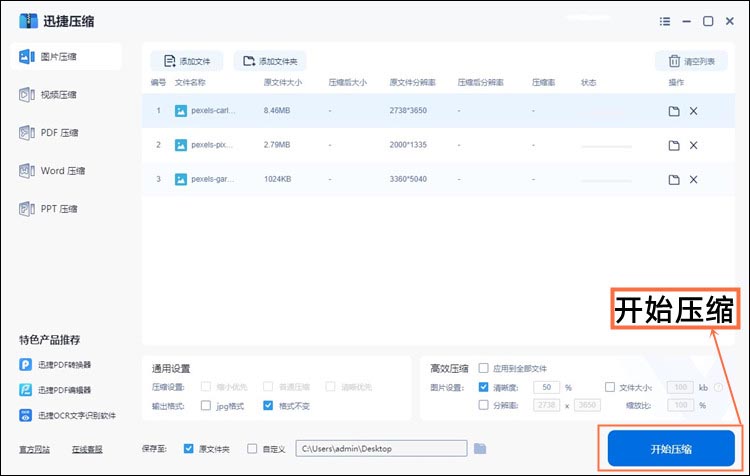
Task: Visit the 官方网站 link
Action: [34, 449]
